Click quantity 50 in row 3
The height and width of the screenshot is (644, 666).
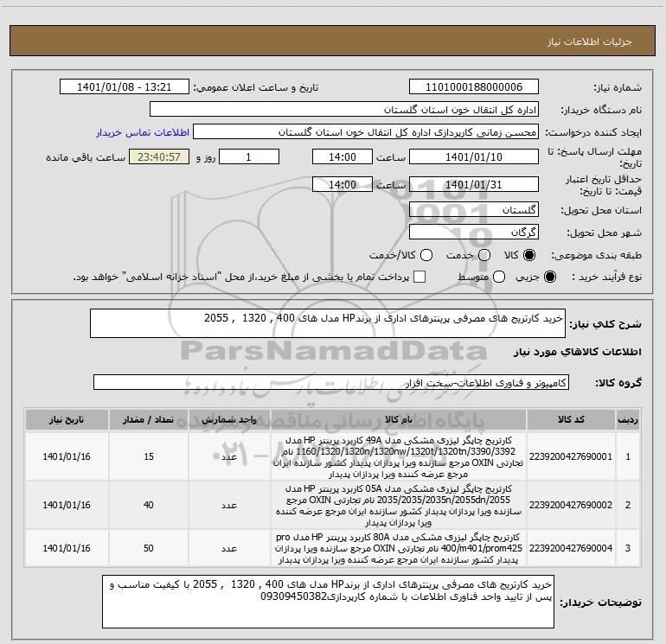click(149, 548)
